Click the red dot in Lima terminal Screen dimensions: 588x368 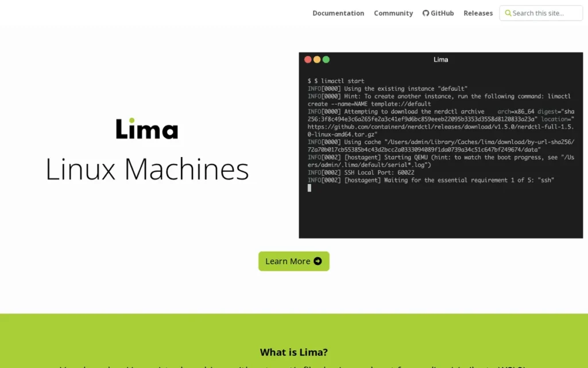coord(308,59)
